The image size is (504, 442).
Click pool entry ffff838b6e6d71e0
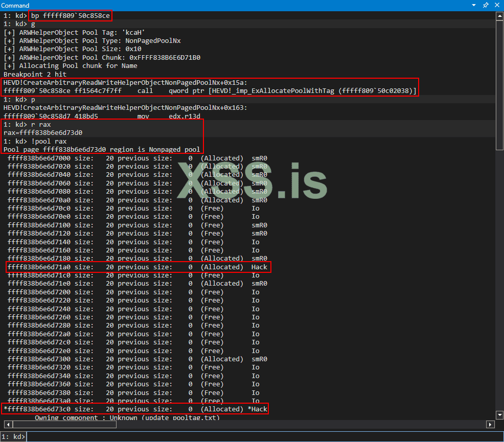[x=138, y=284]
